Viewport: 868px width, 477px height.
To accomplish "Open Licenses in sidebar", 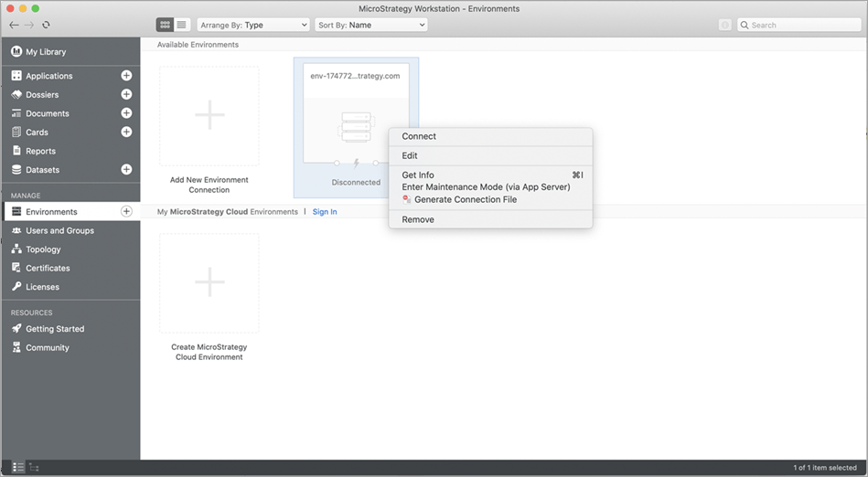I will click(42, 287).
